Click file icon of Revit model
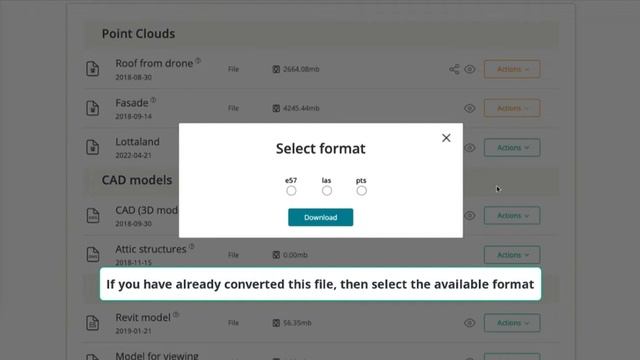This screenshot has height=360, width=640. (93, 322)
